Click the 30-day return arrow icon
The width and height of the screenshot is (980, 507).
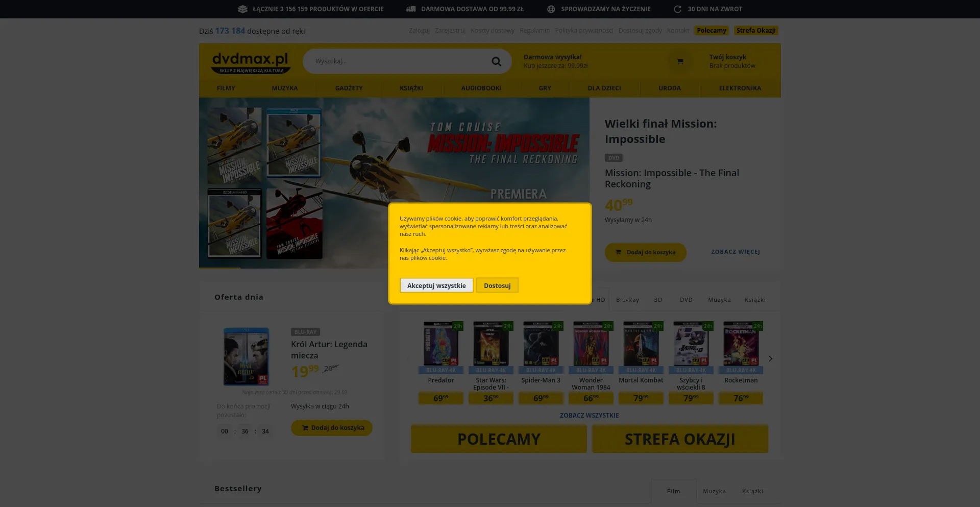click(x=678, y=9)
